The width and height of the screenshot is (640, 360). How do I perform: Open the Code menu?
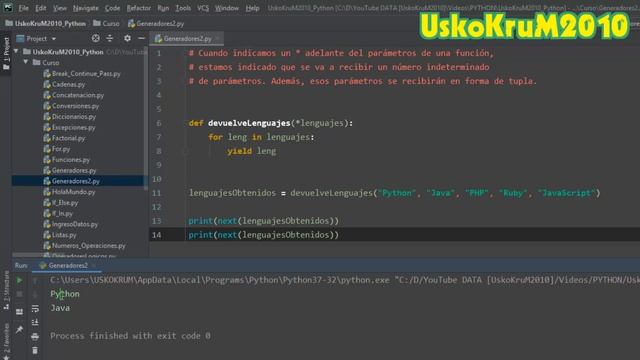coord(112,8)
